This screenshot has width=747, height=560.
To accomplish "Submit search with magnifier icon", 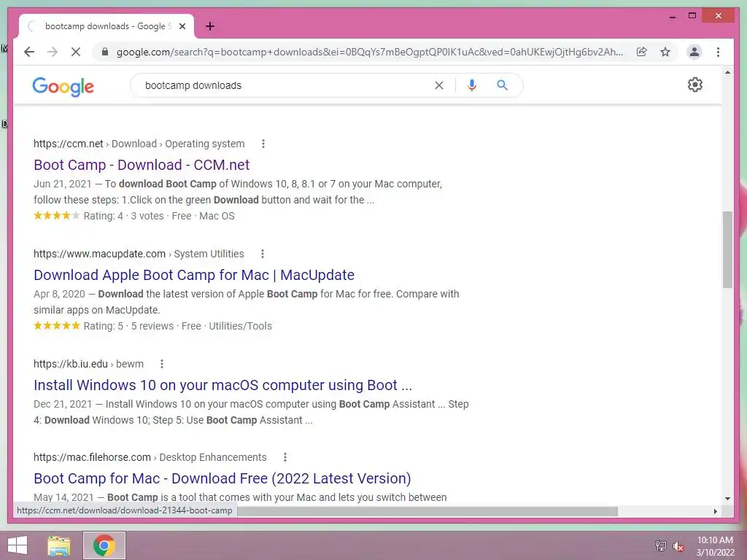I will pyautogui.click(x=502, y=85).
